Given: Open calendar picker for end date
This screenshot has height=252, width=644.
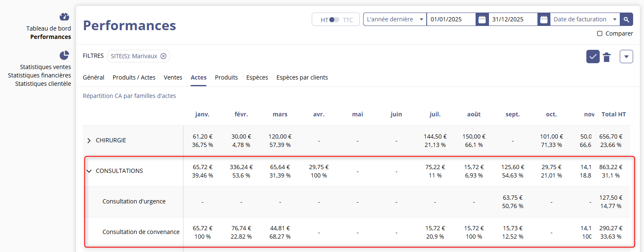Looking at the screenshot, I should 544,19.
